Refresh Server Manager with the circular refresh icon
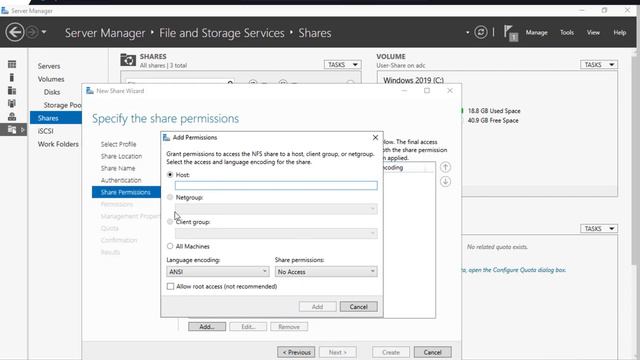Screen dimensions: 640x360 click(x=481, y=32)
